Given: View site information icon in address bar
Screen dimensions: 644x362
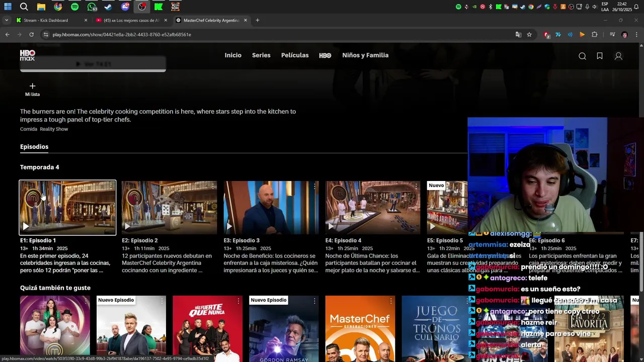Looking at the screenshot, I should pyautogui.click(x=46, y=35).
